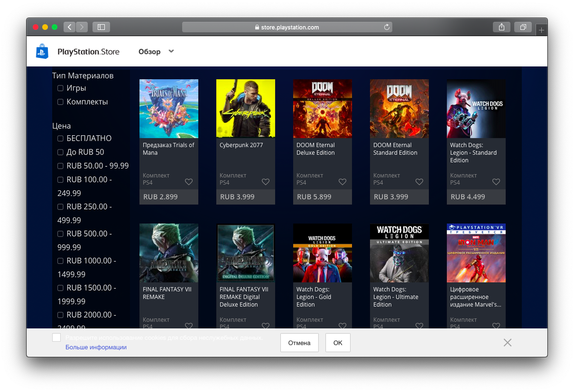Open the Safari share menu
Viewport: 574px width, 392px height.
[x=501, y=27]
